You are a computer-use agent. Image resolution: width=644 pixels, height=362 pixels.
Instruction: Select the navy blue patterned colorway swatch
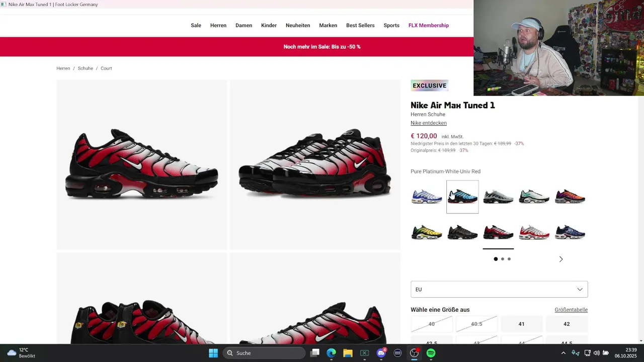pos(570,232)
